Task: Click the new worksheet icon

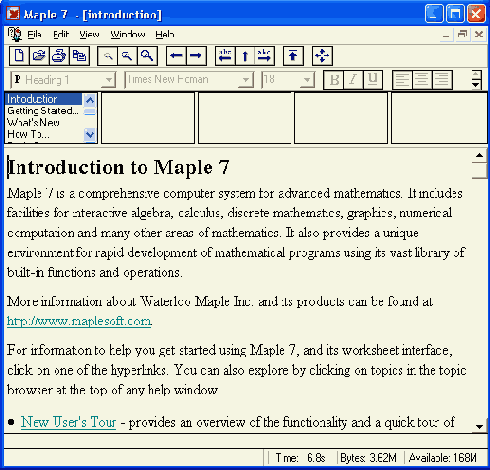Action: tap(19, 56)
